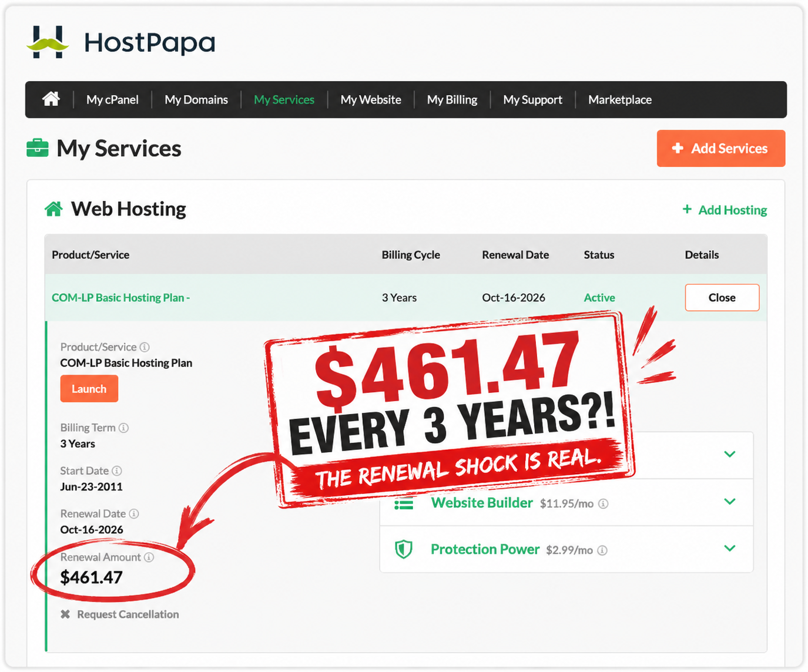Click the 3 Years billing cycle cell
The image size is (808, 672).
click(399, 298)
